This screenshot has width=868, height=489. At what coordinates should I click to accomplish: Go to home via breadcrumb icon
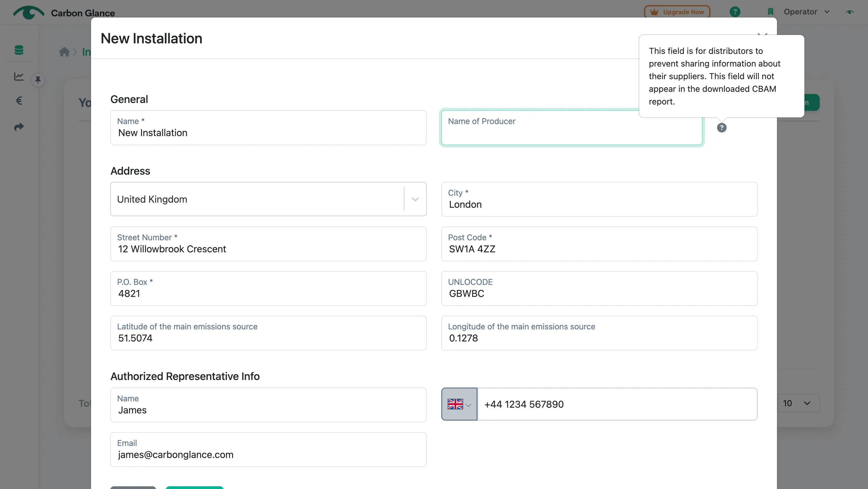coord(64,52)
